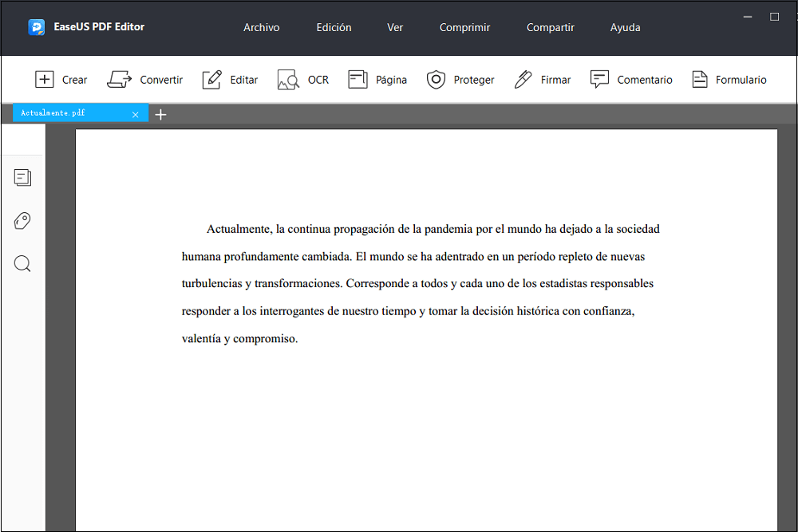Click the Proteger label
This screenshot has width=798, height=532.
click(x=474, y=80)
